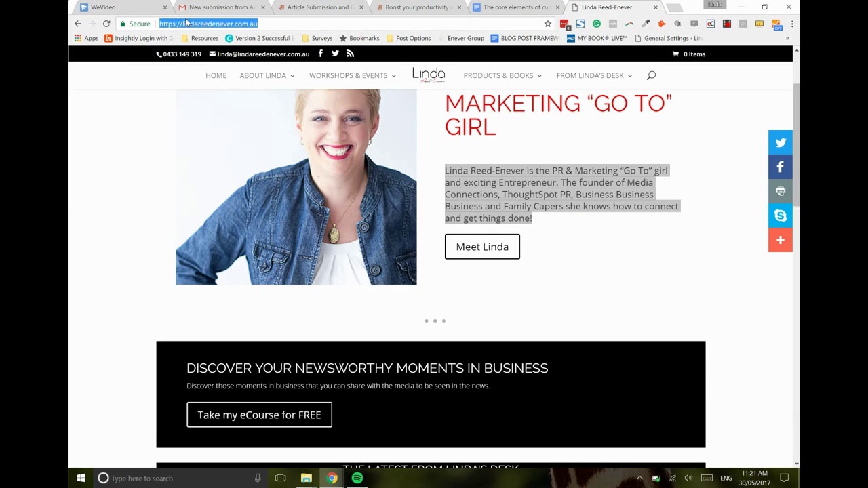Image resolution: width=868 pixels, height=488 pixels.
Task: Switch to Boost your productivity tab
Action: [418, 7]
